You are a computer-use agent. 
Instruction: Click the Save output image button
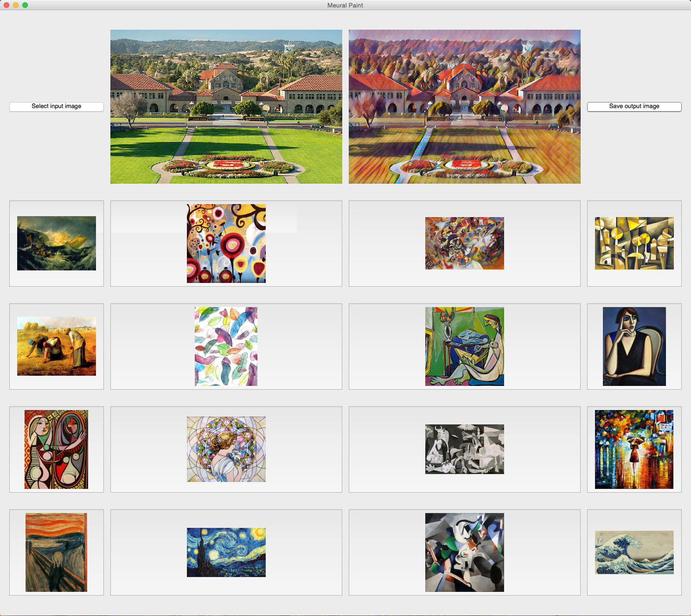coord(634,107)
